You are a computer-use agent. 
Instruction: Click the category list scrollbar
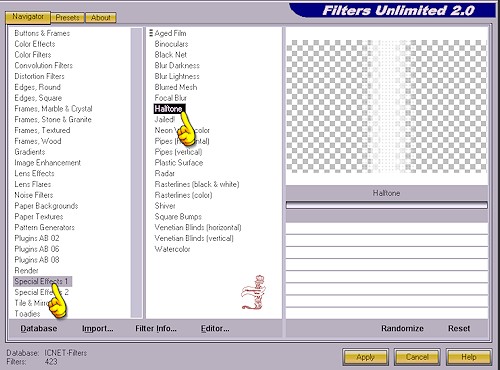coord(136,173)
